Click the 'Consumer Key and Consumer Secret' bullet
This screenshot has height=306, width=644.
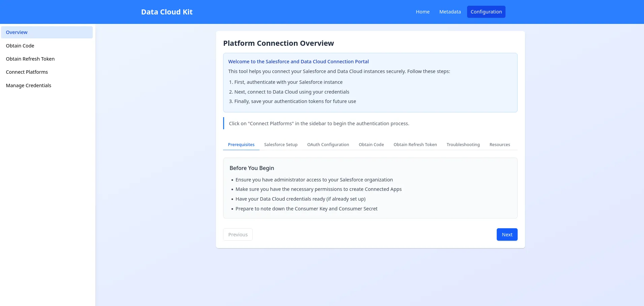306,209
